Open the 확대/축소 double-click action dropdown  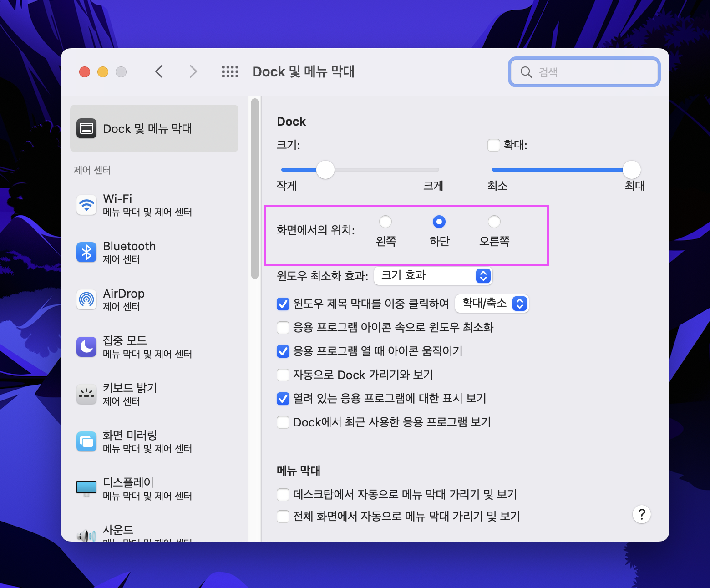492,303
